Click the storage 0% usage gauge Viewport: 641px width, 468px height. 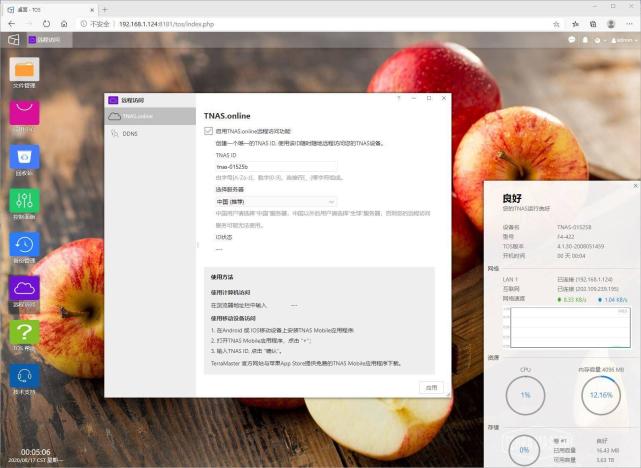point(524,450)
